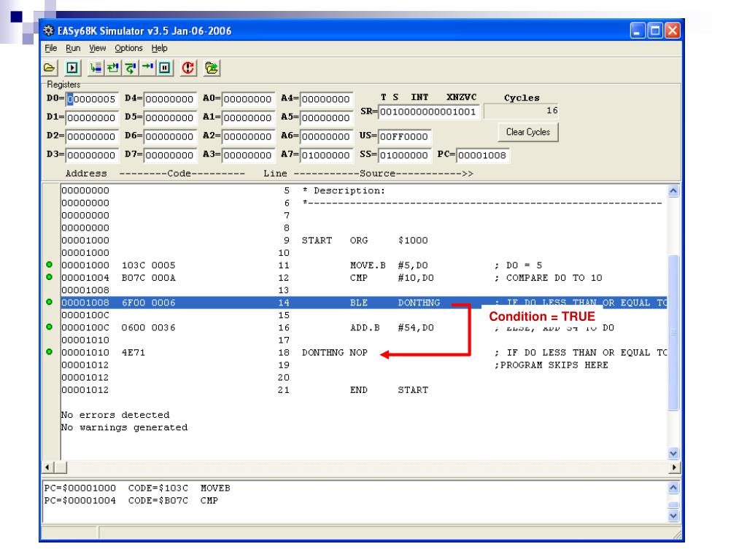
Task: Click the PC program counter field
Action: click(482, 155)
